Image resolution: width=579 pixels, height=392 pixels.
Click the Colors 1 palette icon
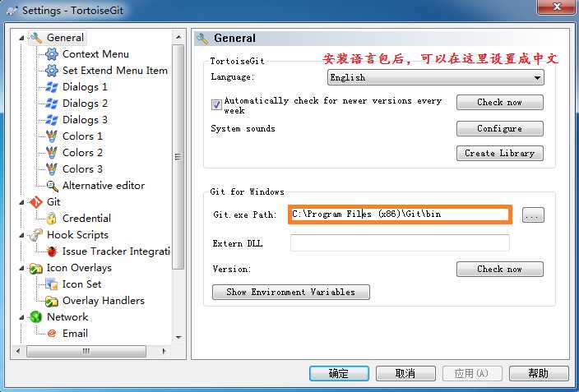click(51, 136)
